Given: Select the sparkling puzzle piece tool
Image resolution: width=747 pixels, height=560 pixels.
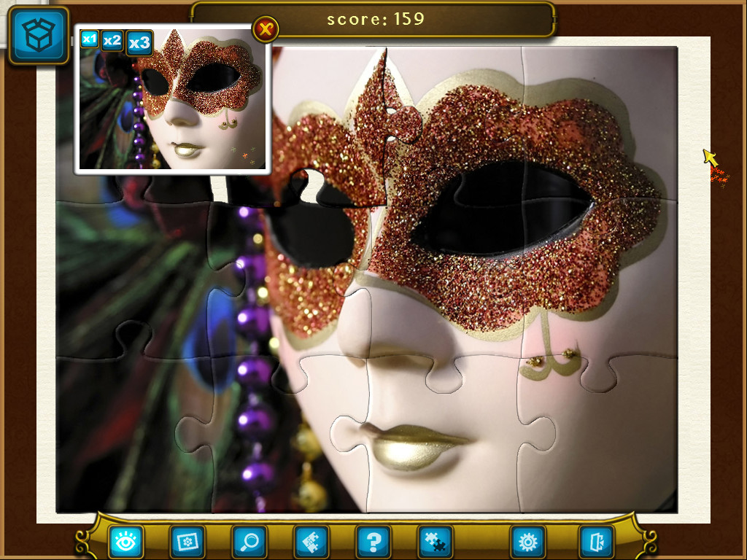Looking at the screenshot, I should pos(311,541).
